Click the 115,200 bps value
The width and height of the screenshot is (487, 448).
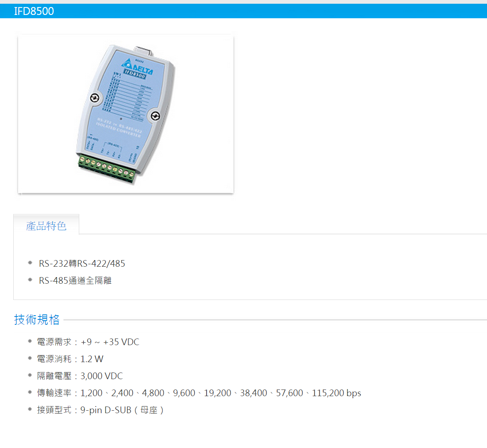pos(336,393)
